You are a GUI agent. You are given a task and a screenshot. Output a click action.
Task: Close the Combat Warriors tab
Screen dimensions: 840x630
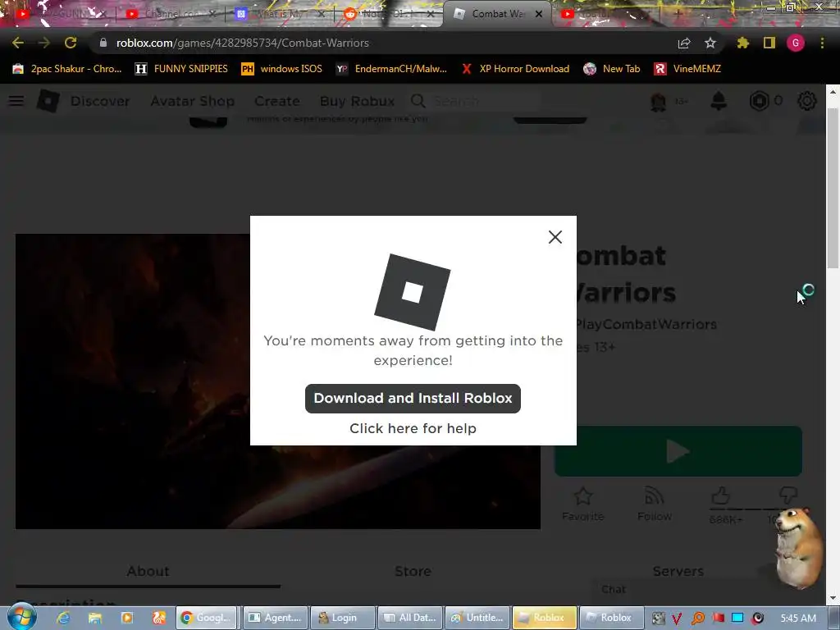click(539, 14)
